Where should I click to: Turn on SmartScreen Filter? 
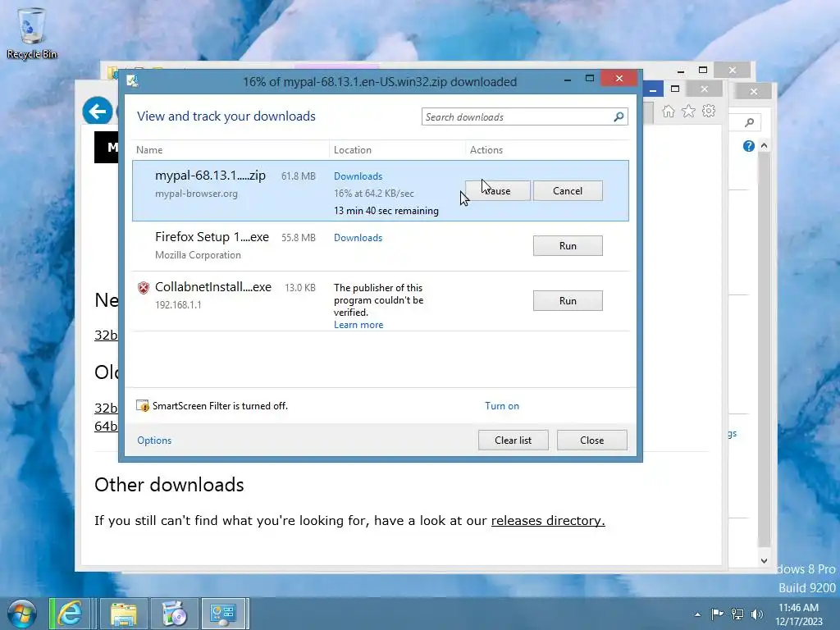coord(502,406)
